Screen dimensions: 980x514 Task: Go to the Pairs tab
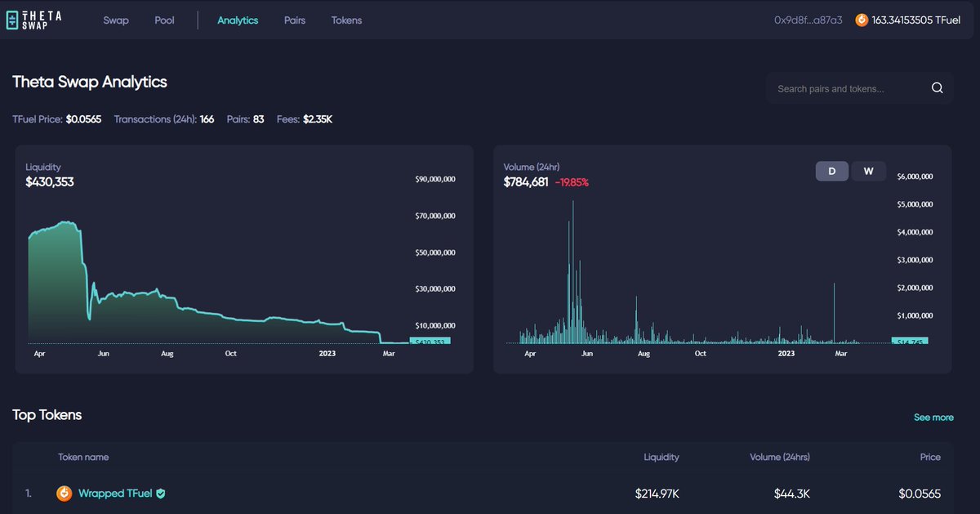point(295,20)
